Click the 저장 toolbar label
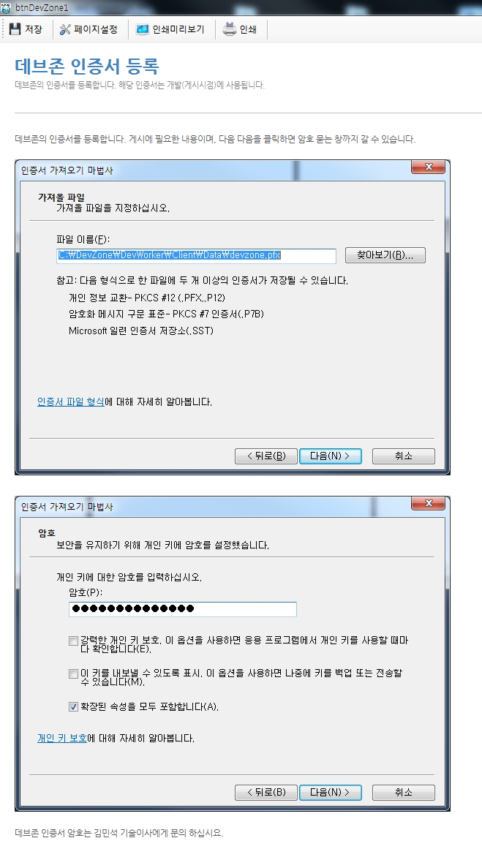The image size is (482, 868). point(33,29)
